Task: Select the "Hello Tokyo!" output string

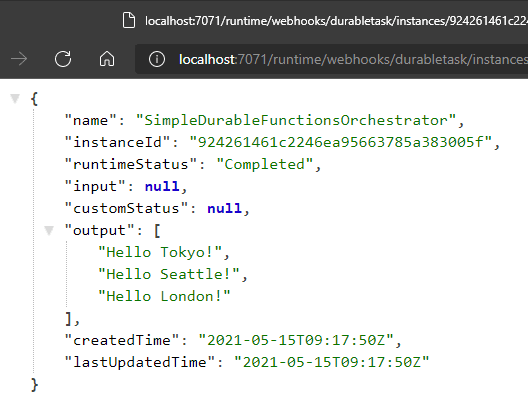Action: (x=160, y=252)
